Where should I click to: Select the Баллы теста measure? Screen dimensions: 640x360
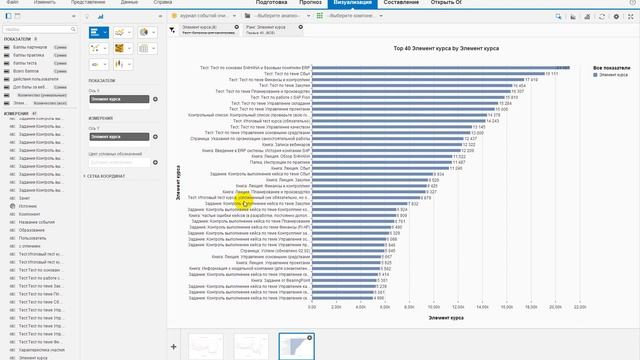[x=25, y=63]
